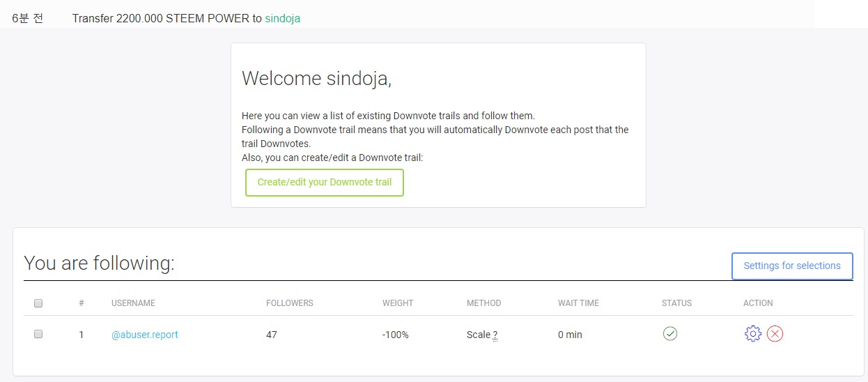Click red X to unfollow abuser.report
868x382 pixels.
(x=775, y=334)
